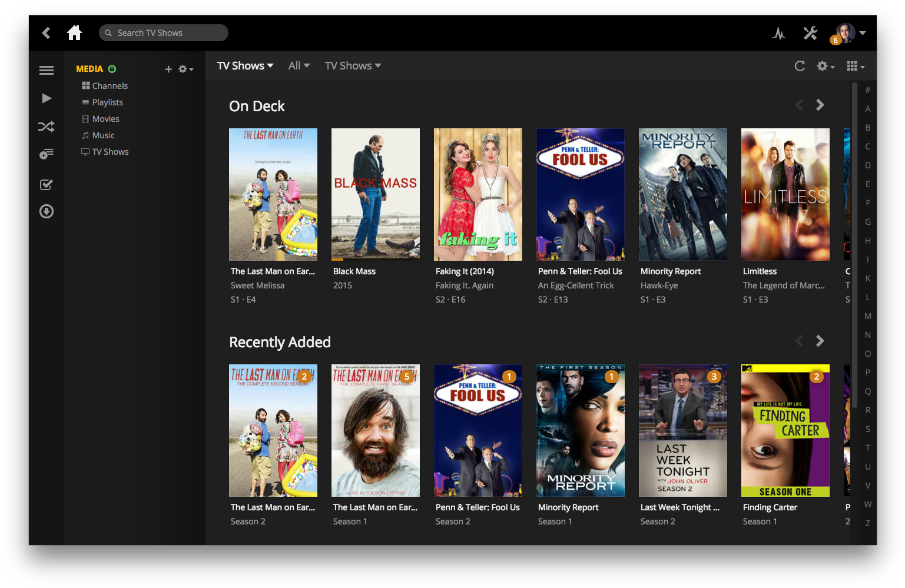Click the Faking It. Again episode text
The height and width of the screenshot is (588, 905).
(x=465, y=285)
